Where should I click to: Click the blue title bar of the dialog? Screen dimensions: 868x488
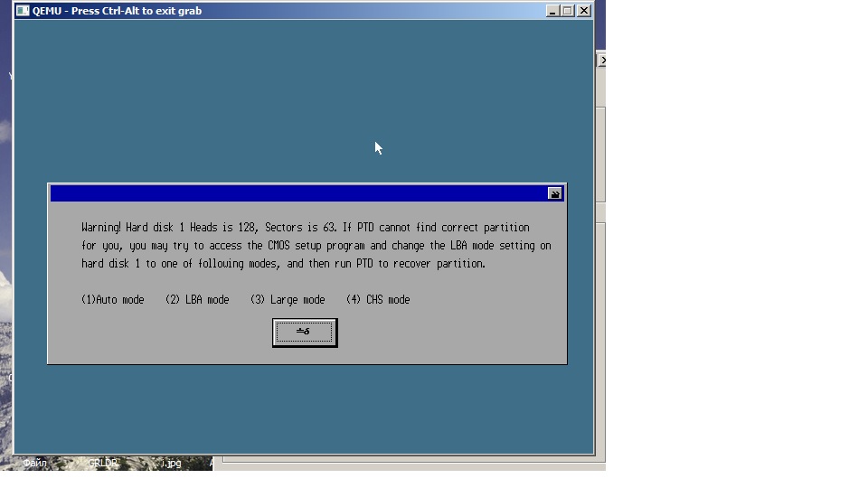[298, 193]
